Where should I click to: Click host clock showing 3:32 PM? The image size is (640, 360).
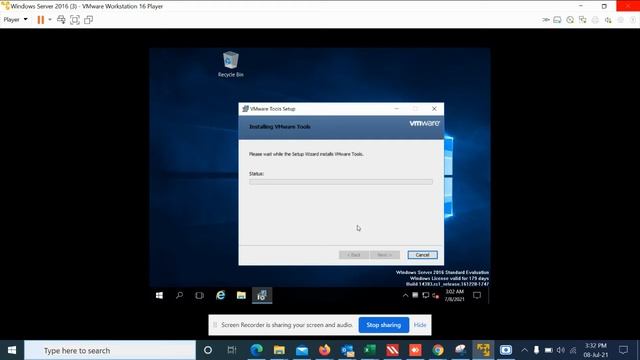(596, 350)
